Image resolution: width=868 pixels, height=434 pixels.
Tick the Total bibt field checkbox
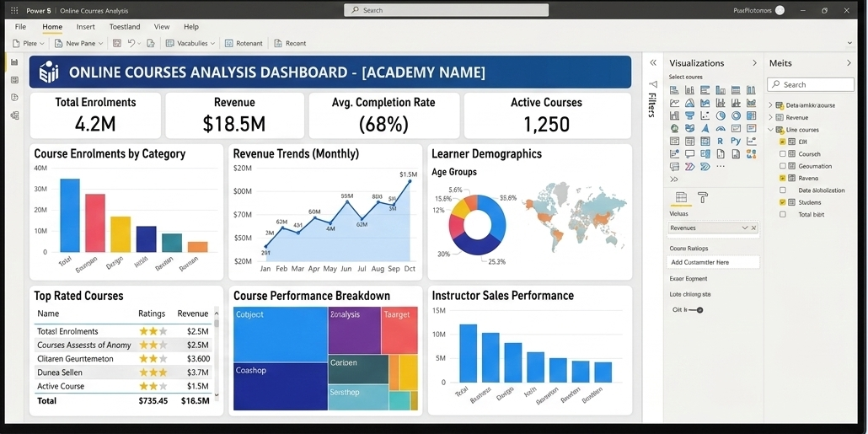tap(783, 215)
